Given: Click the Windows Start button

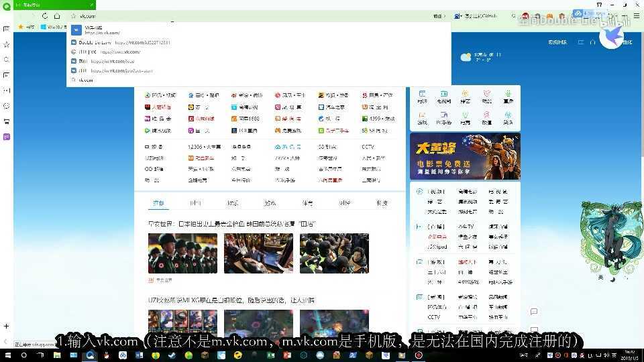Looking at the screenshot, I should tap(7, 355).
